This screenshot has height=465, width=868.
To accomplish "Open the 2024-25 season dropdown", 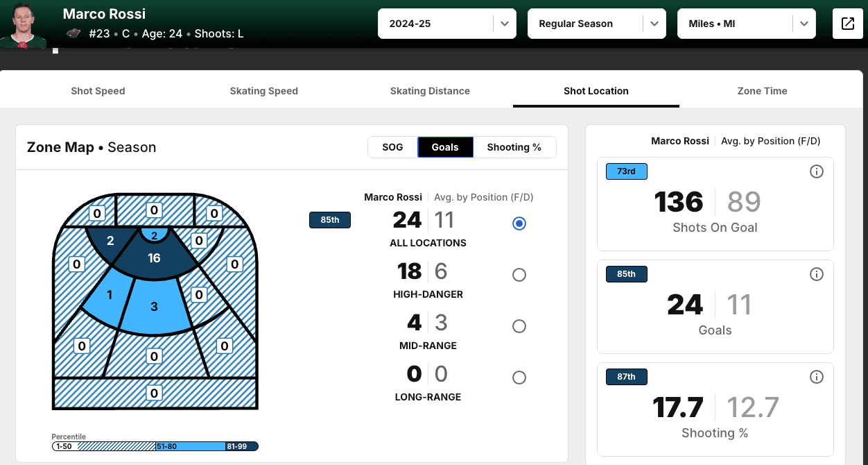I will click(x=446, y=24).
